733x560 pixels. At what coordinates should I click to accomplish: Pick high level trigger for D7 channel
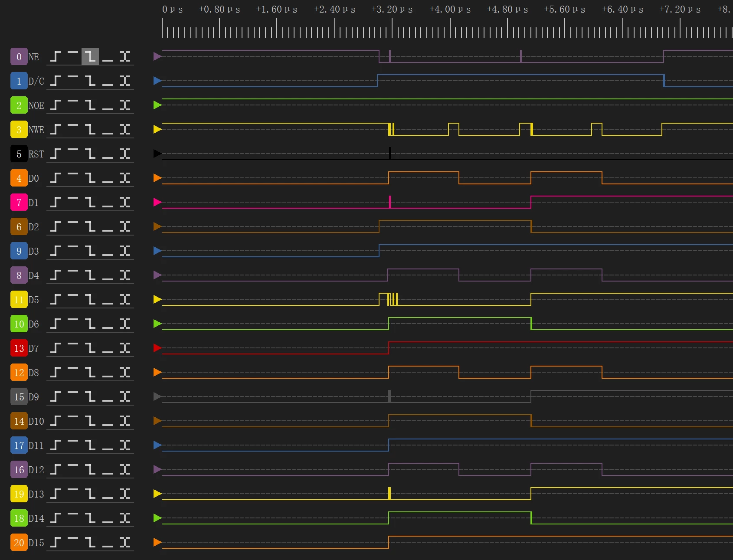tap(73, 348)
